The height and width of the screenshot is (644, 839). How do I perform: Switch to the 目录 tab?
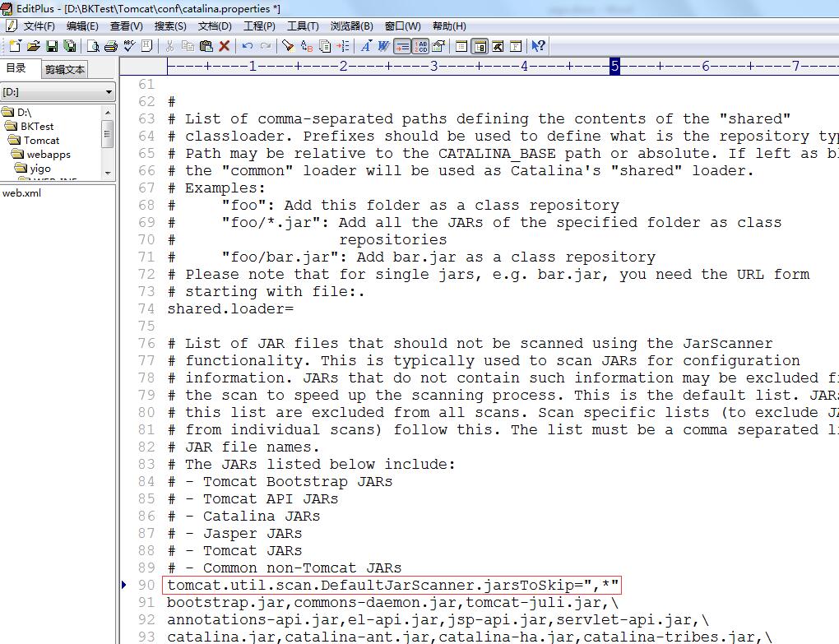pos(16,68)
